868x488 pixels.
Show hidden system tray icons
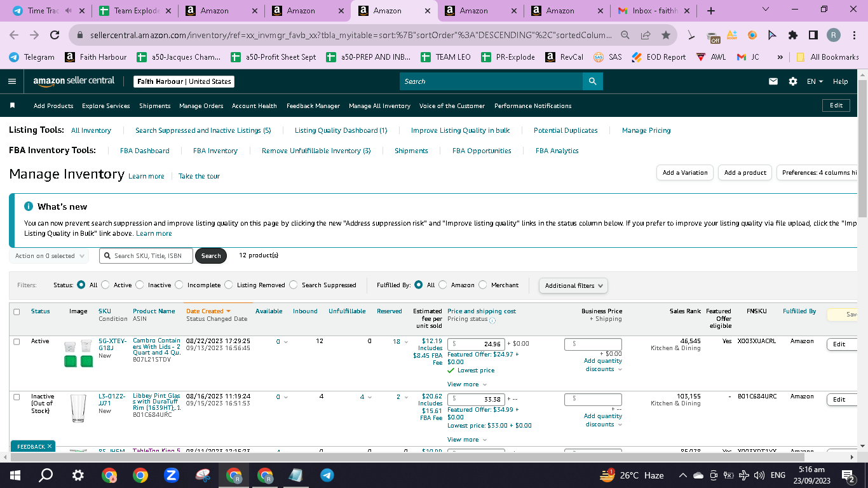(682, 475)
